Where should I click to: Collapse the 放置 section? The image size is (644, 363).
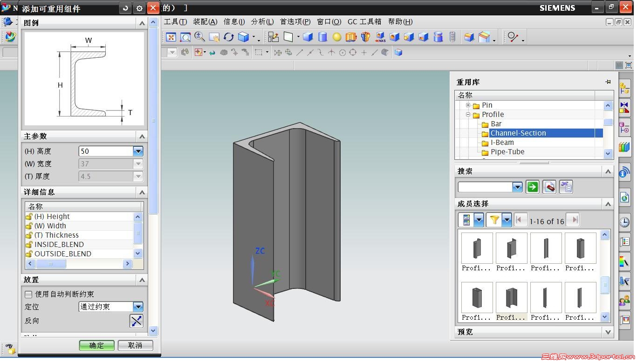[x=142, y=280]
